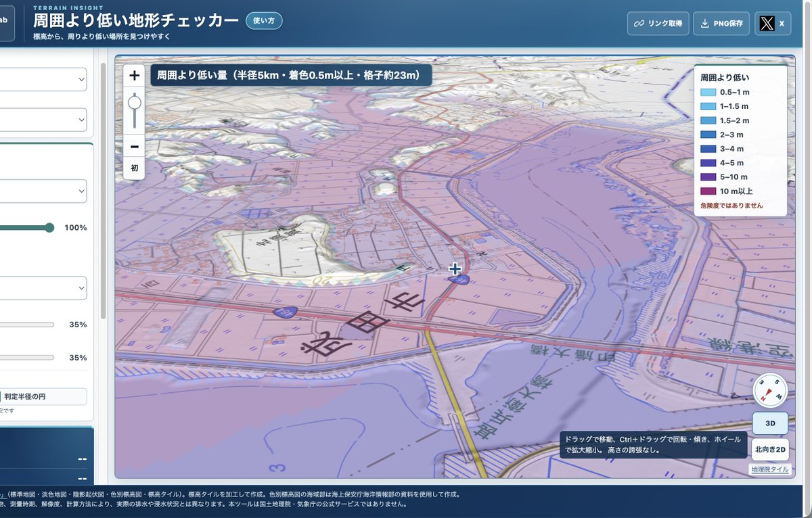Click the map zoom in plus button
The image size is (812, 518).
click(134, 76)
